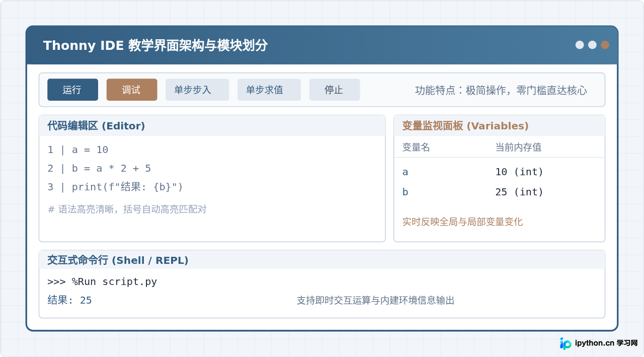This screenshot has height=357, width=644.
Task: Click the shell line '>>> %Run script.py'
Action: tap(102, 282)
